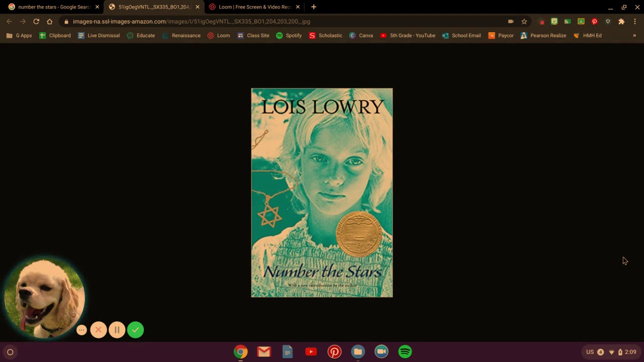Open Loom recording more options button
Image resolution: width=644 pixels, height=362 pixels.
click(82, 330)
